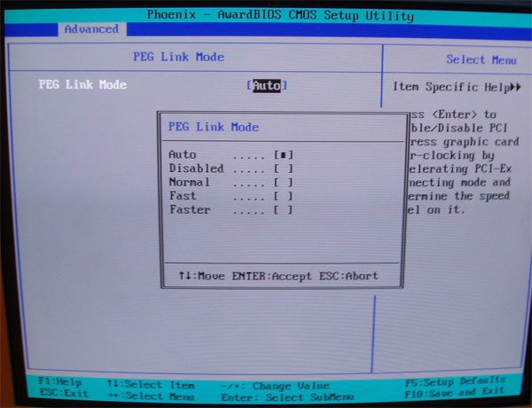Click the Change Value hint
The height and width of the screenshot is (408, 532).
pos(275,386)
